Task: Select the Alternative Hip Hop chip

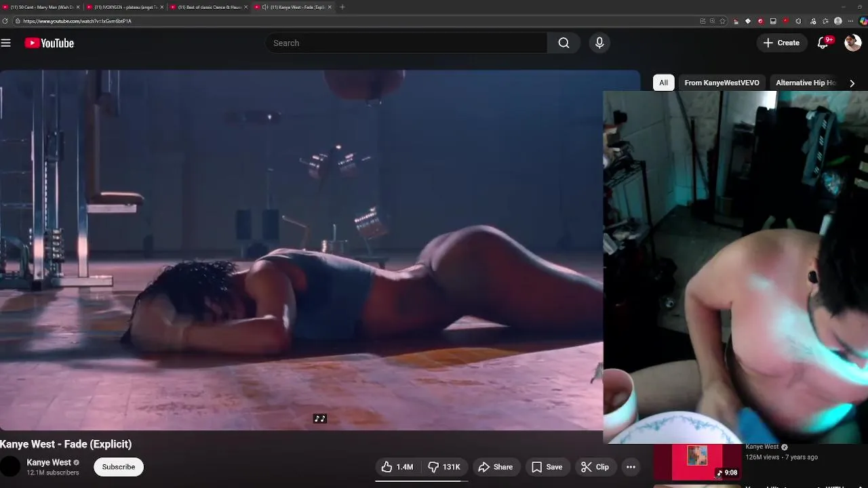Action: pyautogui.click(x=806, y=83)
